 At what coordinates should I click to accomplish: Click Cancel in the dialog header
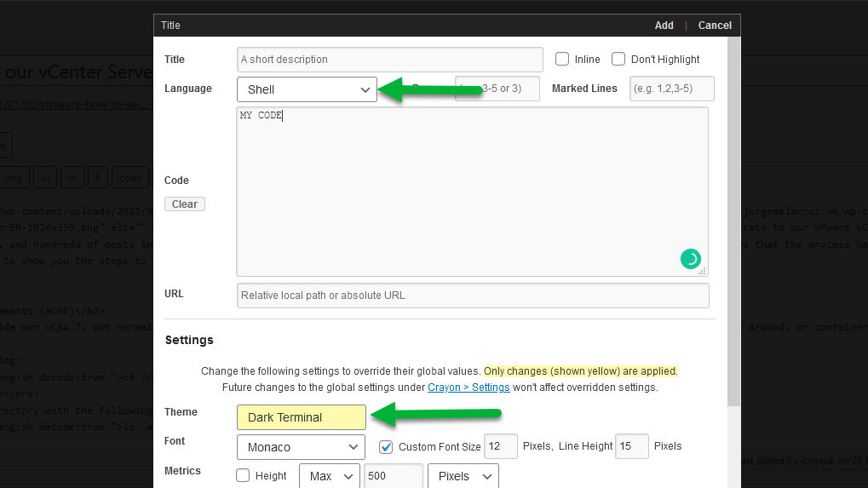715,26
